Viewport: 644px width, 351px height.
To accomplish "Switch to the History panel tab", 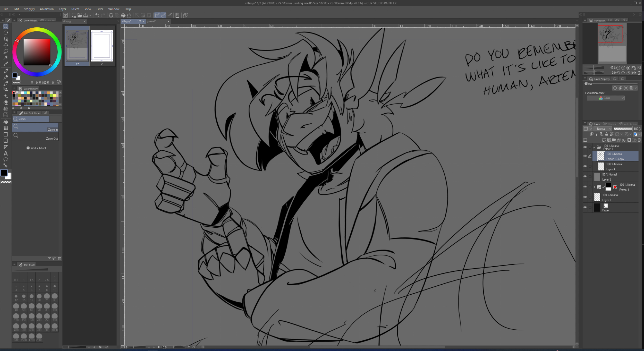I will [610, 124].
